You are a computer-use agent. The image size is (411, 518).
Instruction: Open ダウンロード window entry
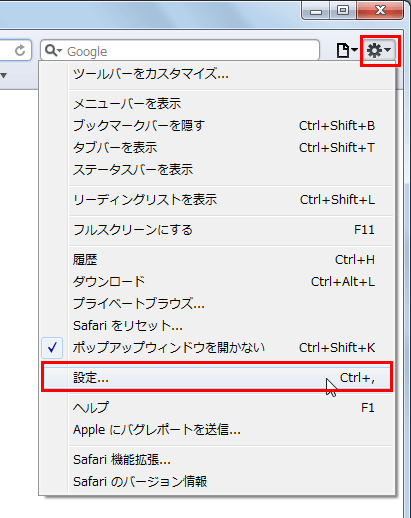coord(217,282)
